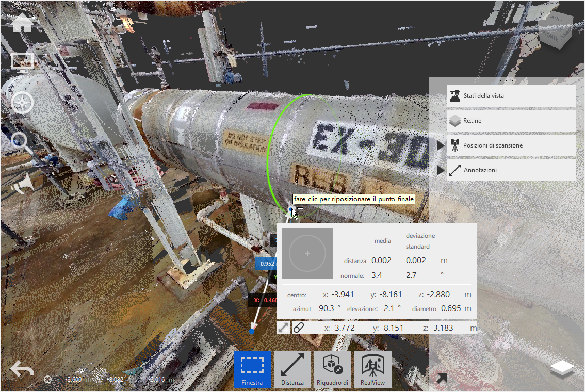Go to the Home view icon
The width and height of the screenshot is (585, 392).
22,23
